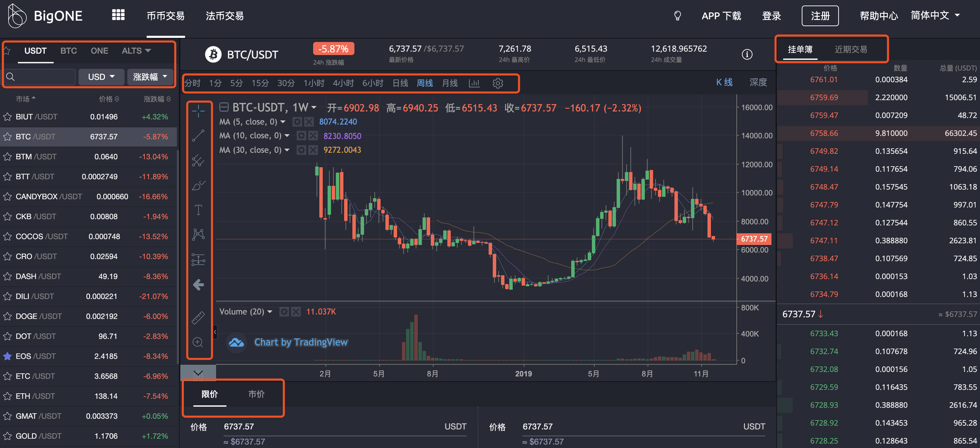Switch to the 近期交易 tab
The height and width of the screenshot is (448, 980).
tap(851, 50)
